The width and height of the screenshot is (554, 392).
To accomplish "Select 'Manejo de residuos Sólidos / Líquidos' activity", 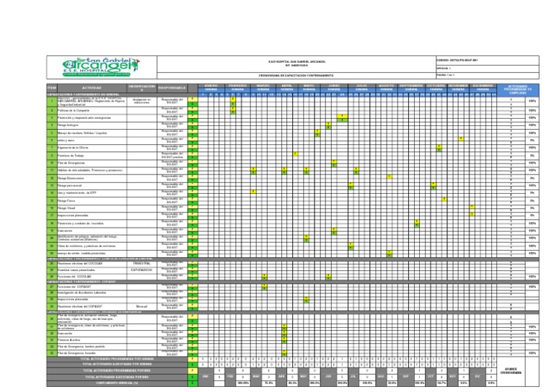I will click(92, 133).
